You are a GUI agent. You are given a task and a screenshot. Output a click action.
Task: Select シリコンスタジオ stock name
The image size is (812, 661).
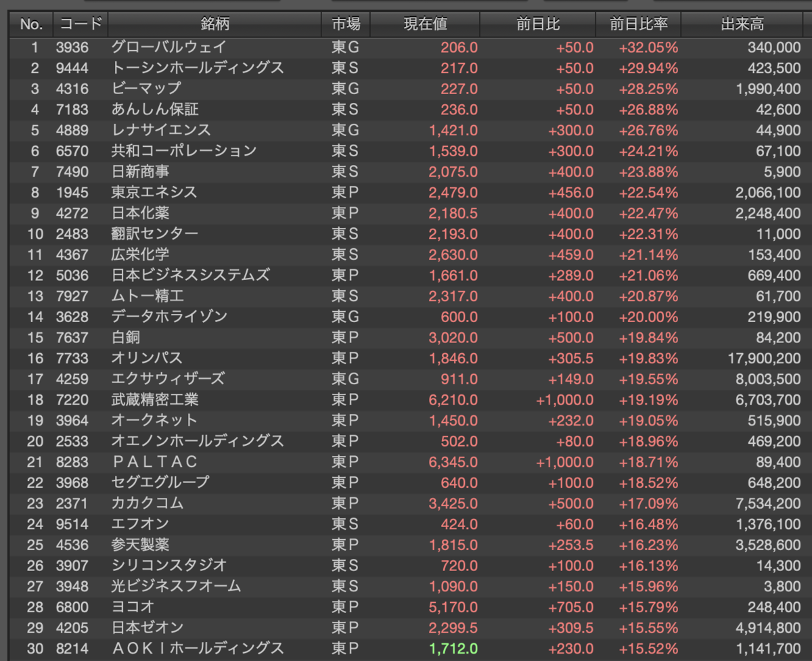pos(169,566)
